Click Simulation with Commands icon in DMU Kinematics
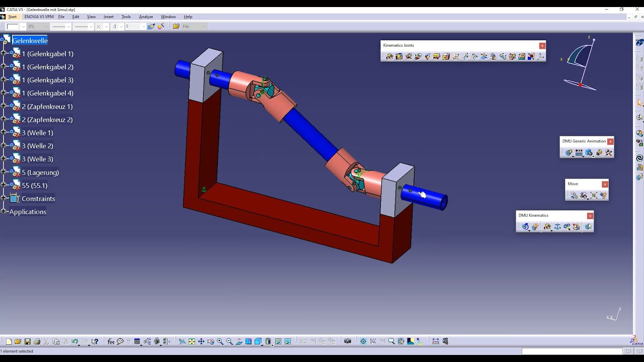The height and width of the screenshot is (362, 644). (x=525, y=227)
